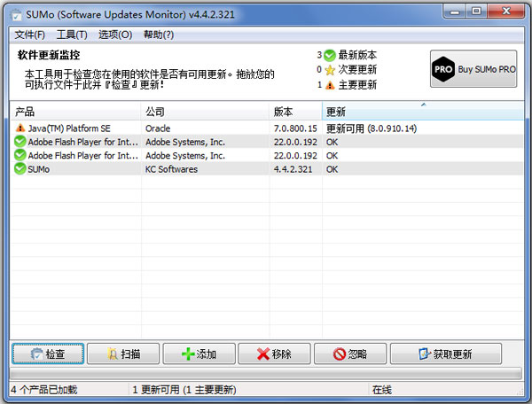The height and width of the screenshot is (404, 532).
Task: Click the SUMo title bar app icon
Action: click(16, 15)
